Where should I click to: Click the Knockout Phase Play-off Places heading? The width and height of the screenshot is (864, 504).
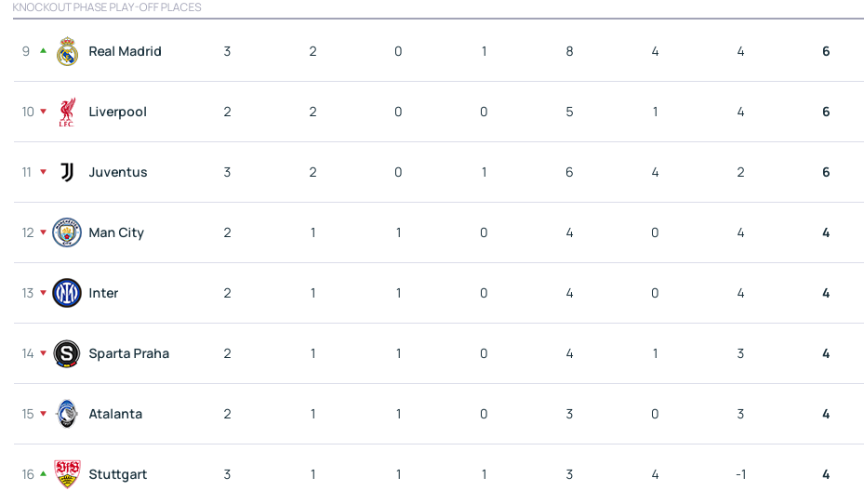click(x=107, y=7)
